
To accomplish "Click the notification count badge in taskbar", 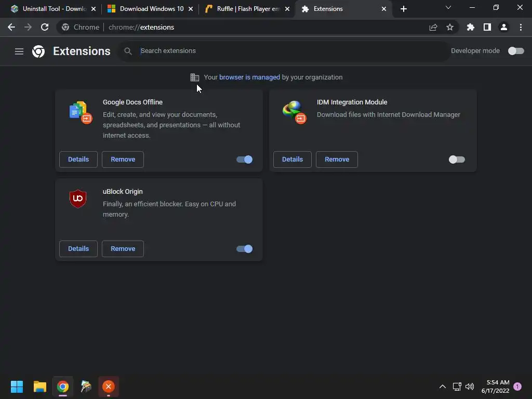I will (517, 387).
